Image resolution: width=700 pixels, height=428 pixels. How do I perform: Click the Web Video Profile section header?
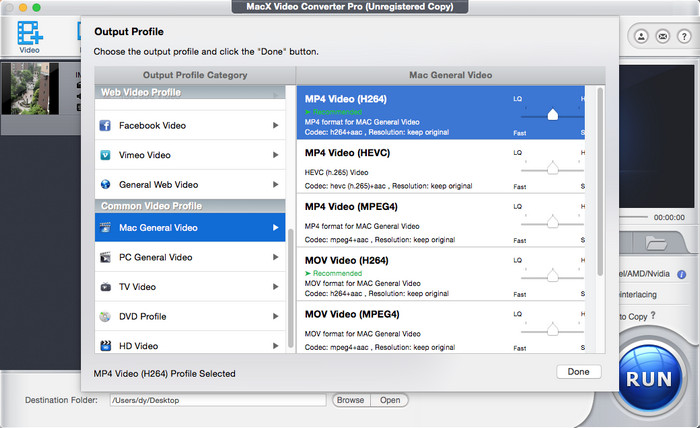pyautogui.click(x=190, y=92)
